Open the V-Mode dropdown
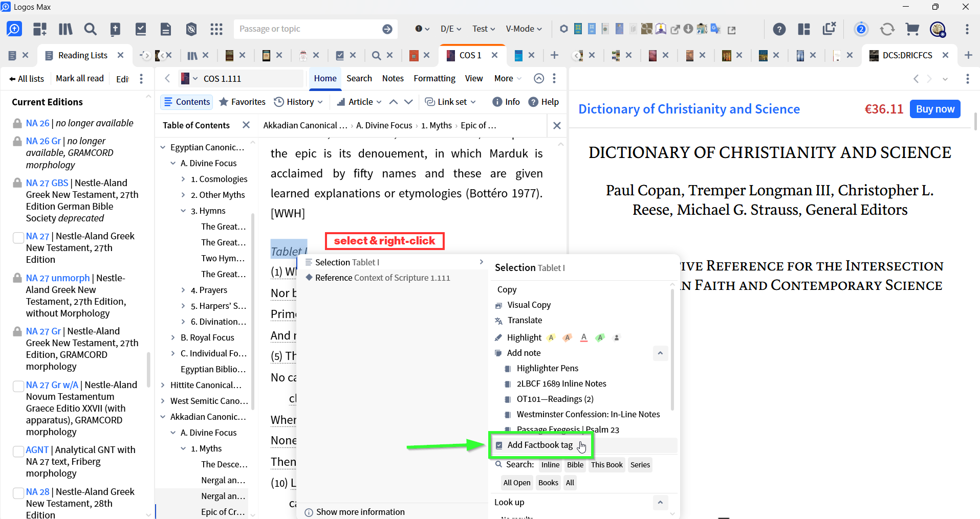Screen dimensions: 980x519 pyautogui.click(x=524, y=29)
